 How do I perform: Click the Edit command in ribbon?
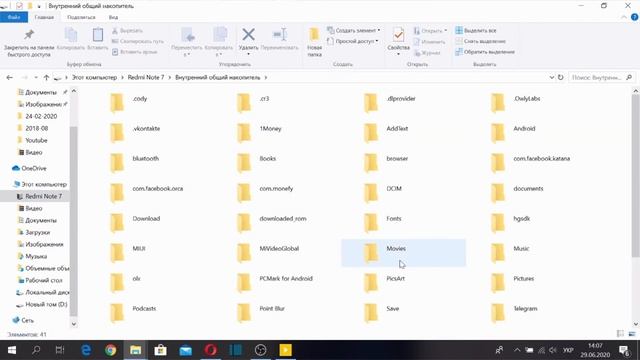pyautogui.click(x=429, y=42)
